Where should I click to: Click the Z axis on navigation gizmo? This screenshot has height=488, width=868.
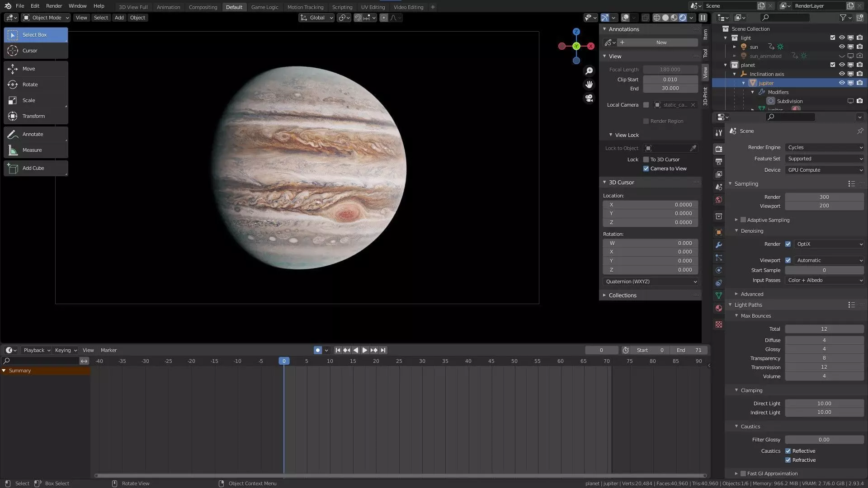pyautogui.click(x=576, y=32)
